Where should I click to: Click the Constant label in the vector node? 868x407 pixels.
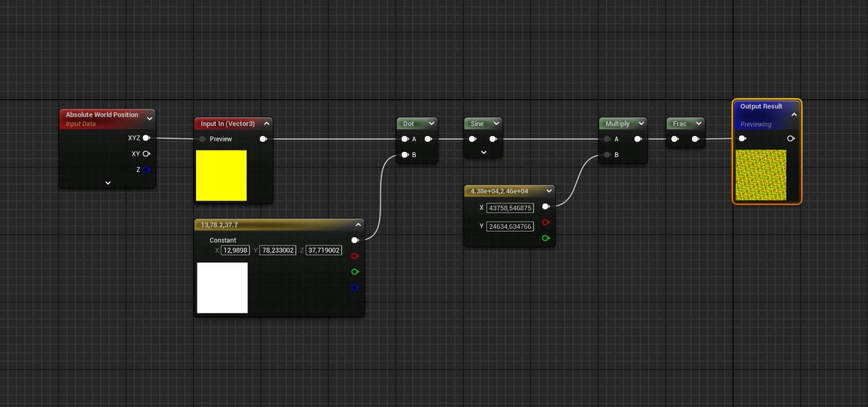[x=223, y=240]
